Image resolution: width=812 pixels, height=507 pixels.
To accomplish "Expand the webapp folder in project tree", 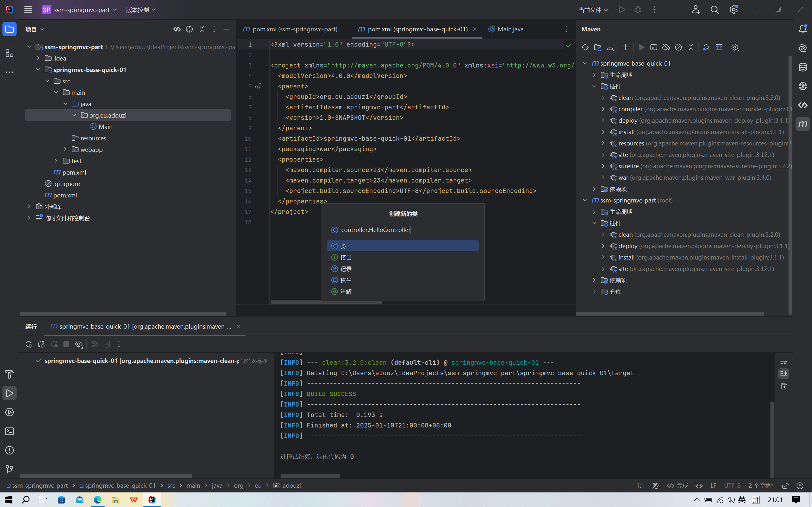I will [65, 150].
